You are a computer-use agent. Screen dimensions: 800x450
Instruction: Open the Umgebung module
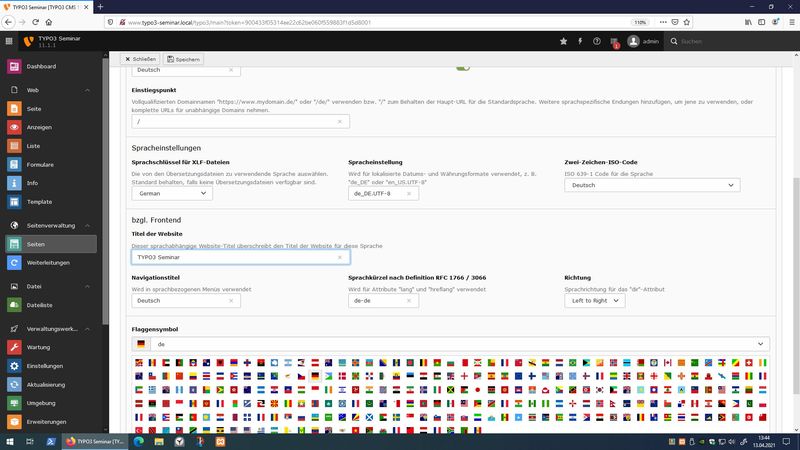(x=51, y=403)
